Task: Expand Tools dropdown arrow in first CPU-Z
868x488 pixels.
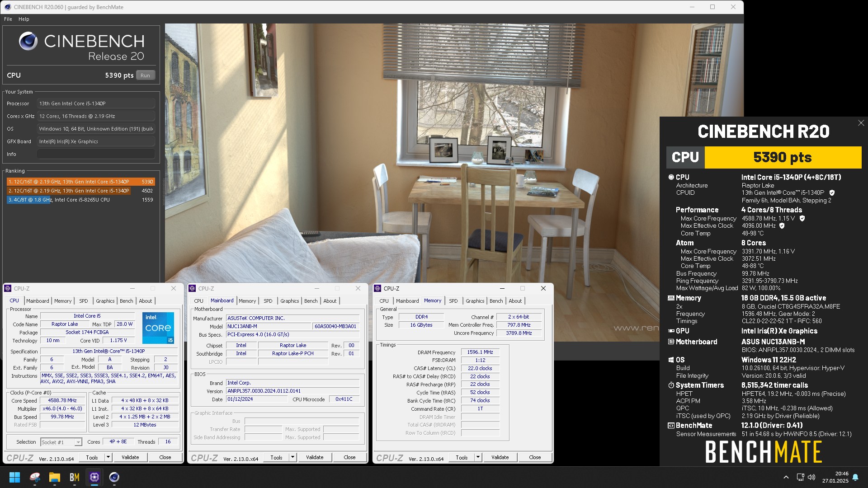Action: (x=108, y=457)
